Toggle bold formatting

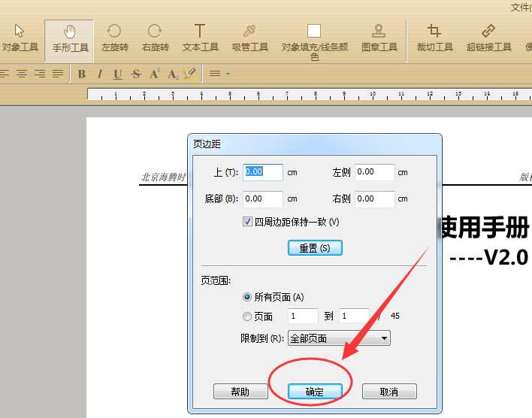click(81, 74)
